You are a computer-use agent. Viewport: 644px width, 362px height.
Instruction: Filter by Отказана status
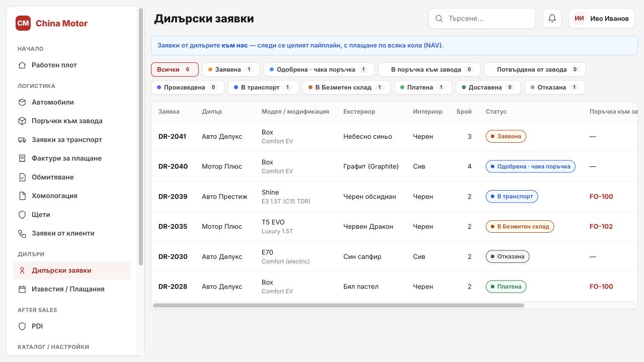[x=554, y=87]
